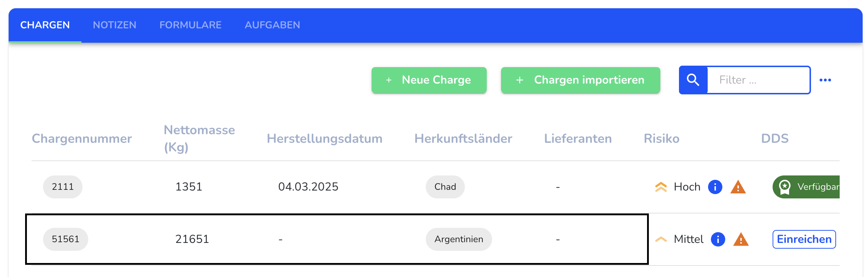Image resolution: width=868 pixels, height=277 pixels.
Task: Click Einreichen for batch 51561
Action: (x=804, y=239)
